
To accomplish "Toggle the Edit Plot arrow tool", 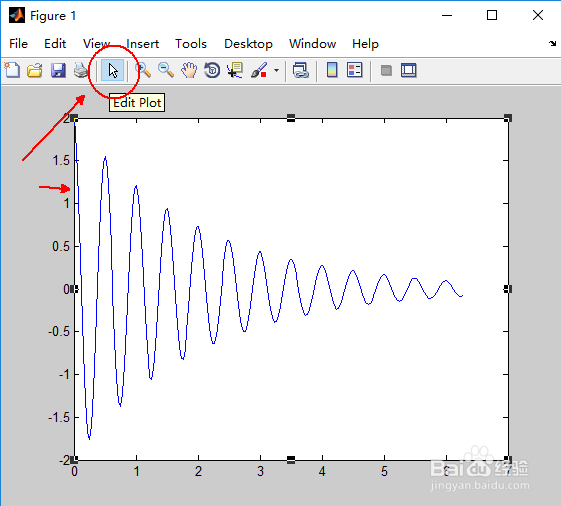I will 113,70.
